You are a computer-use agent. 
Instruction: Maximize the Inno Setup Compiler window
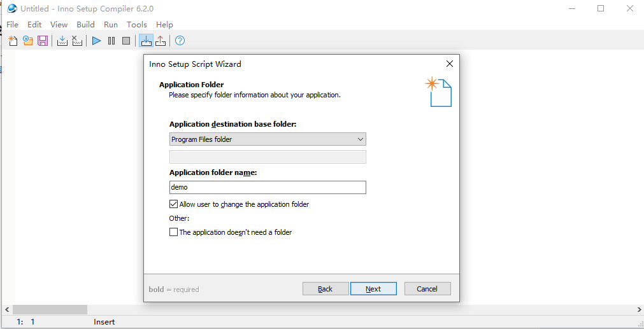pos(601,8)
